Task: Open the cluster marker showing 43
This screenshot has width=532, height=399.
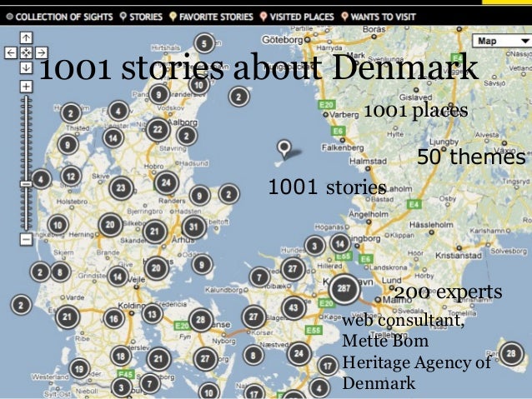Action: pos(294,308)
